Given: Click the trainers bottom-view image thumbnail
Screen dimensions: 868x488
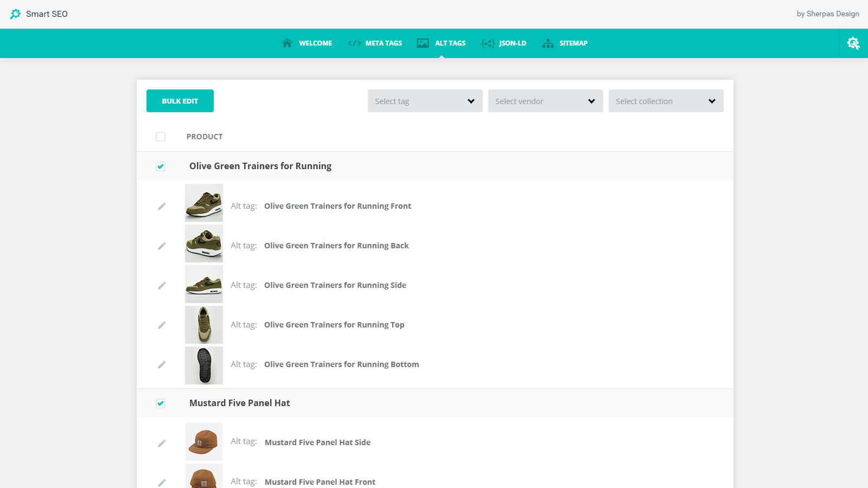Looking at the screenshot, I should click(x=203, y=365).
